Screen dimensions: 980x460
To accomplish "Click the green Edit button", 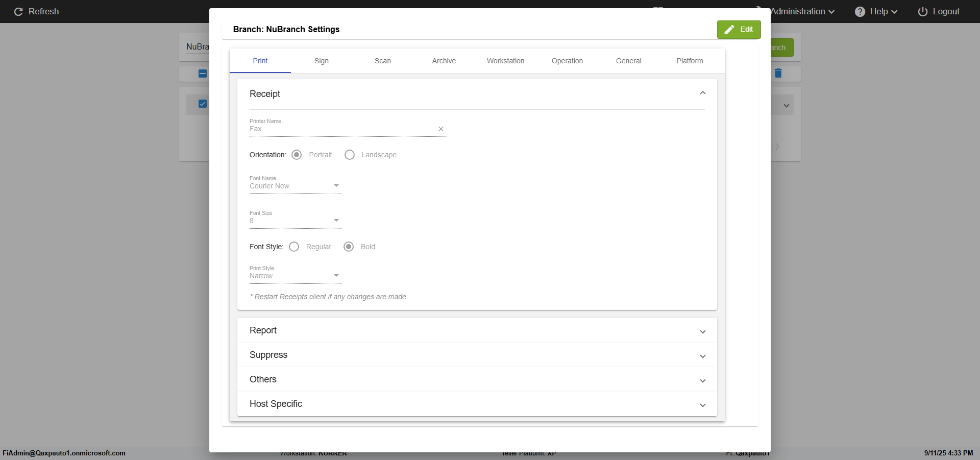I will [739, 30].
